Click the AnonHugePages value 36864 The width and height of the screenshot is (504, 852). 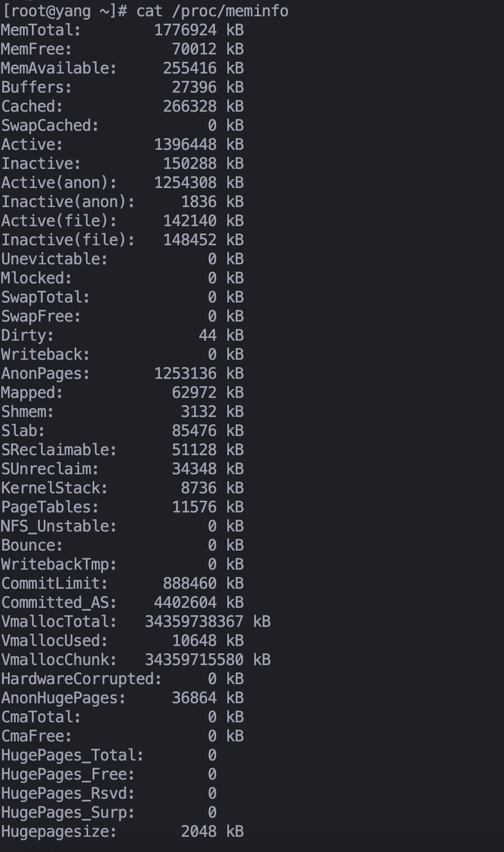(x=194, y=698)
